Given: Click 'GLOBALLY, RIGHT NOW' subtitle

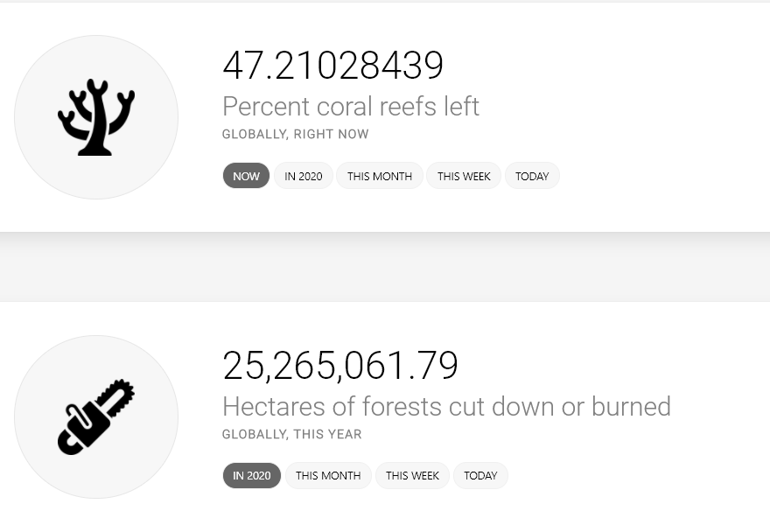Looking at the screenshot, I should pos(295,134).
